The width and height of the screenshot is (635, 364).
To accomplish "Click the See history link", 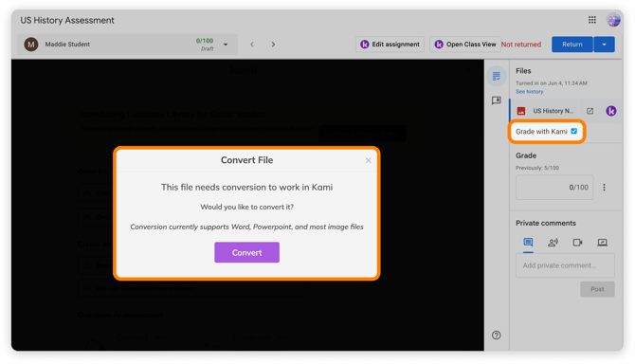I will pyautogui.click(x=529, y=92).
